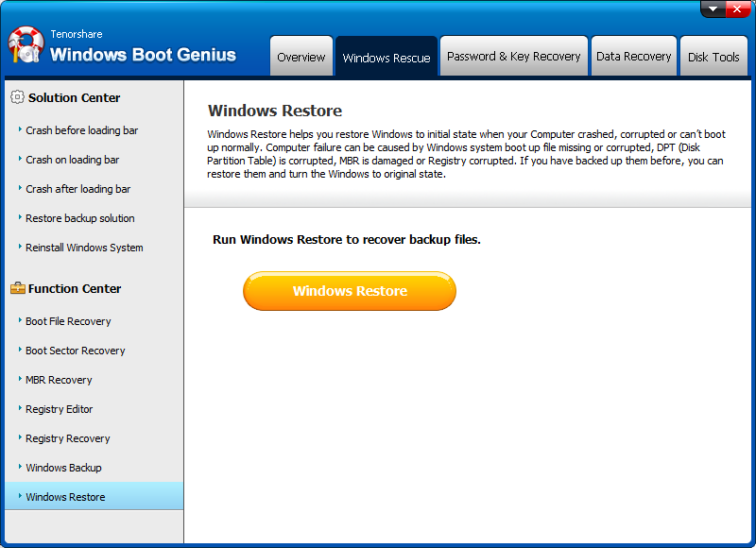Select Crash on loading bar solution

click(73, 160)
